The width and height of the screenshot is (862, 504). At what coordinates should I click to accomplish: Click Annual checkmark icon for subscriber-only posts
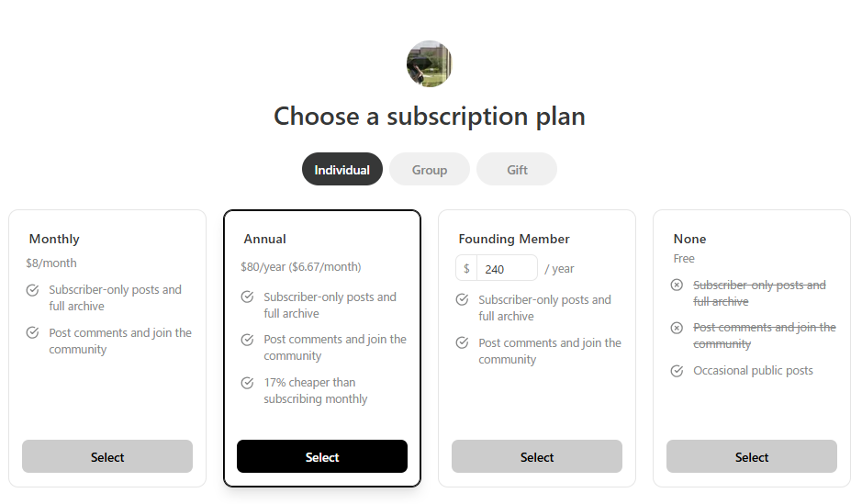(x=247, y=297)
